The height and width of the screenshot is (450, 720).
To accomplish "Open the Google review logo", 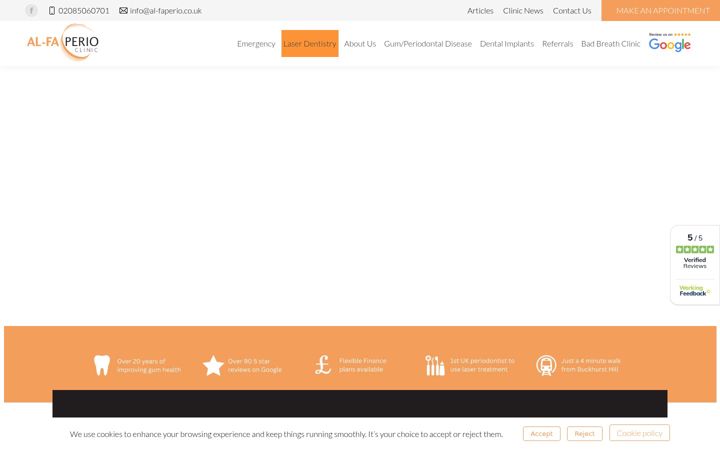I will [669, 42].
